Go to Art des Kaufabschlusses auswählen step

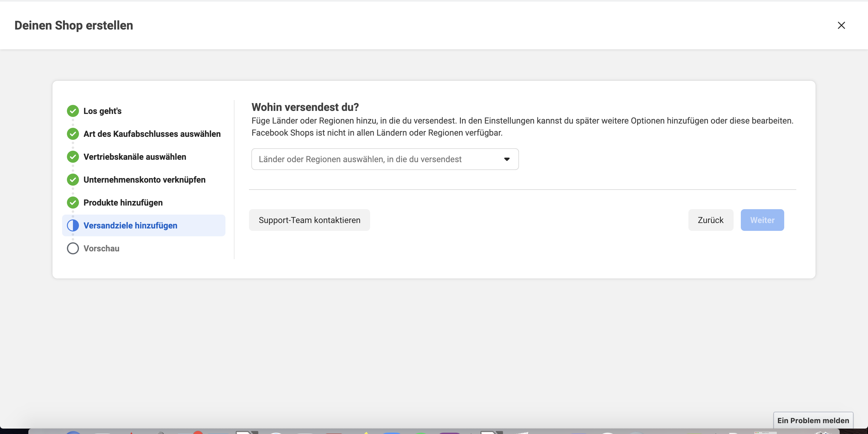(152, 134)
